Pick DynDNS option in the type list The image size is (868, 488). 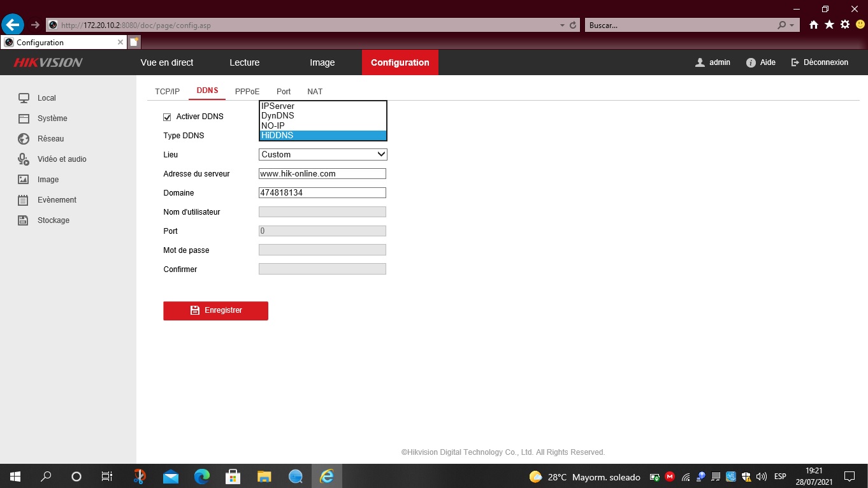pyautogui.click(x=322, y=116)
